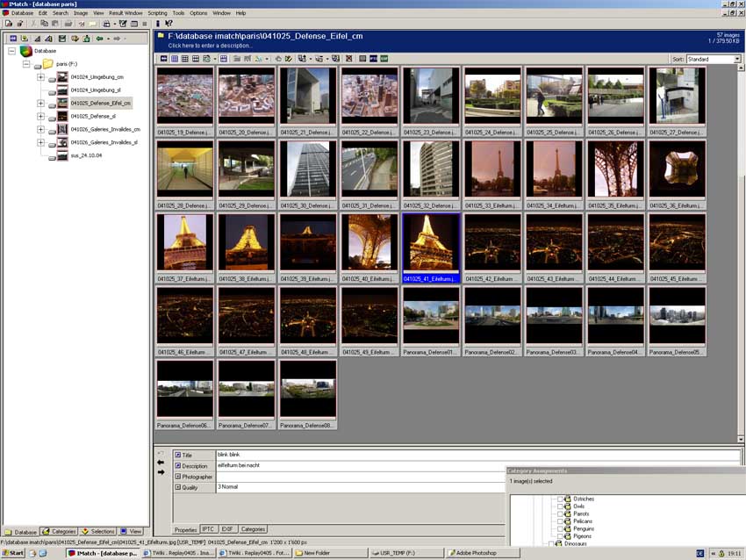746x560 pixels.
Task: Select thumbnail 041025_33_Eifelturm
Action: [x=492, y=175]
